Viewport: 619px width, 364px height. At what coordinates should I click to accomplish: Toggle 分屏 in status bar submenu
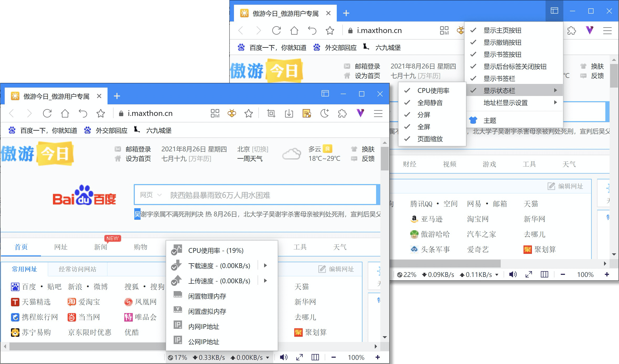pyautogui.click(x=432, y=115)
